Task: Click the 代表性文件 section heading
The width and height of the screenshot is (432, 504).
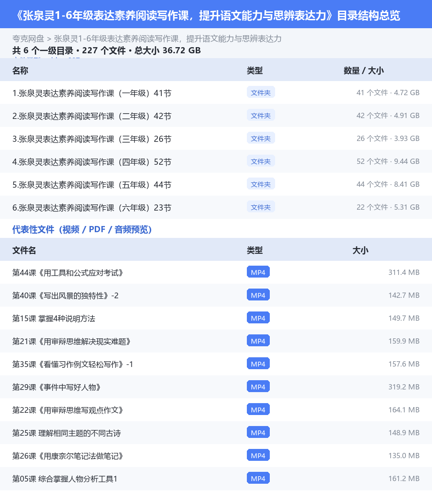Action: 82,230
